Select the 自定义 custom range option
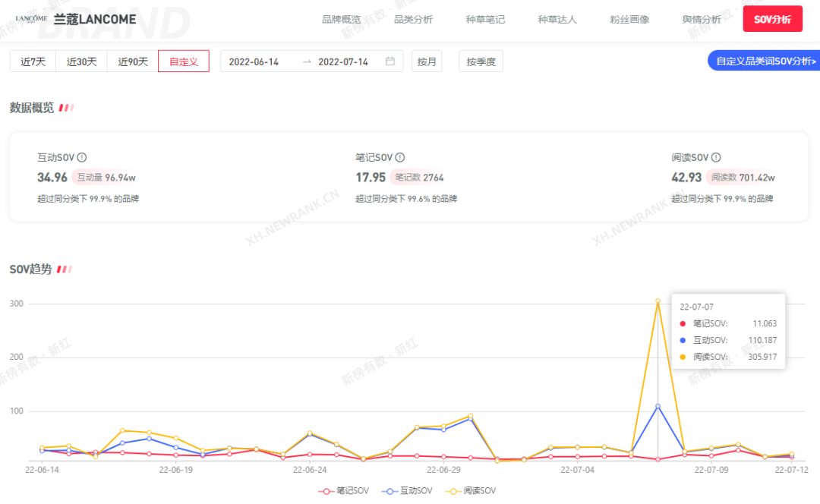 (183, 61)
